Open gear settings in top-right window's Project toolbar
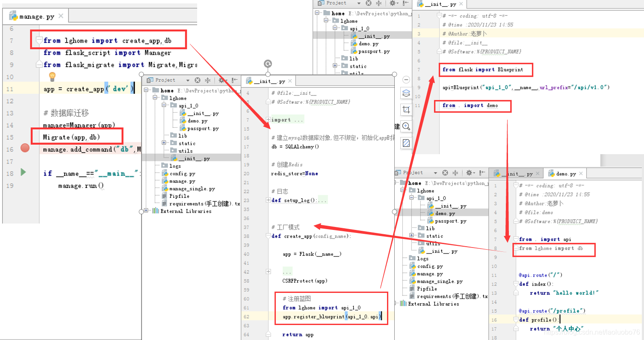This screenshot has height=340, width=644. coord(393,3)
